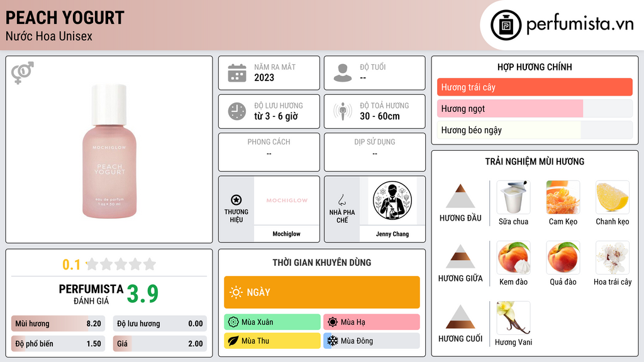
Task: Click the Phong cách style box
Action: point(269,152)
